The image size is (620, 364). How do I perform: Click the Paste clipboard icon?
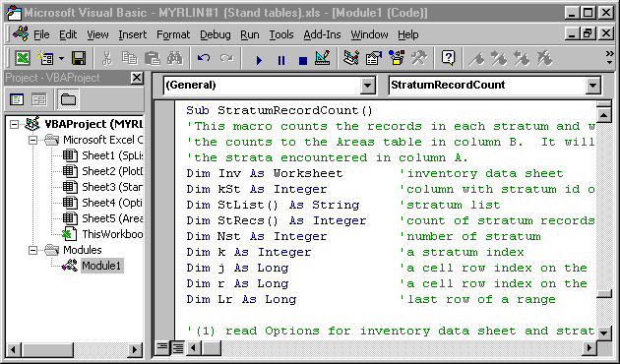coord(152,59)
